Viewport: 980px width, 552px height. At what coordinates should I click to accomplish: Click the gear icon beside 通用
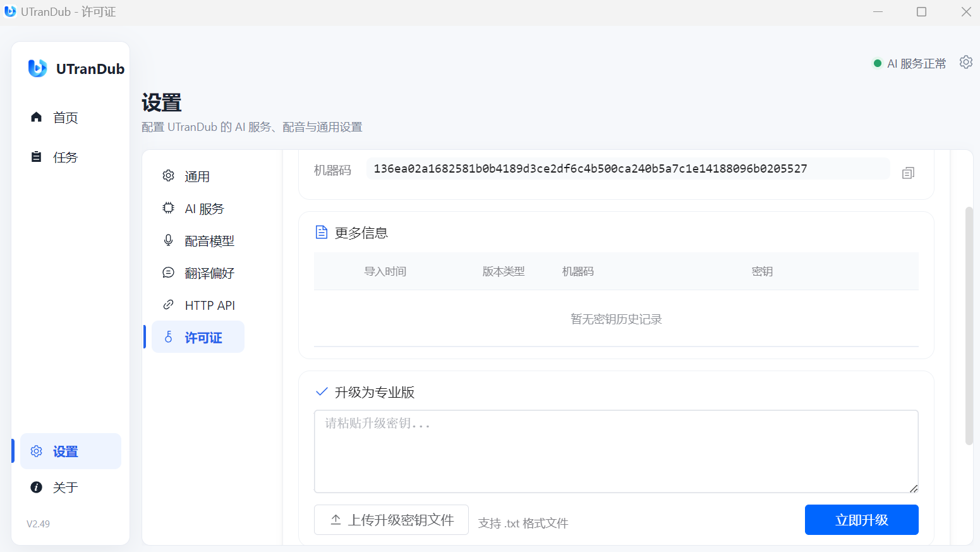(168, 175)
